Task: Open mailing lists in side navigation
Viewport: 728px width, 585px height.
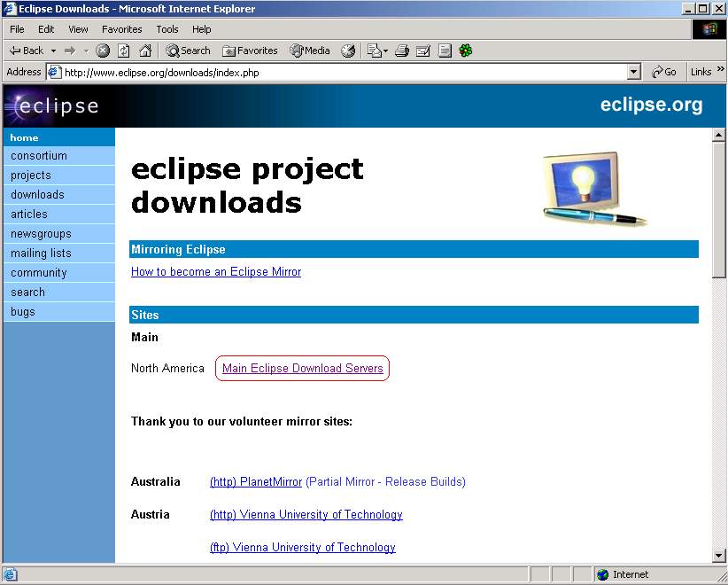Action: [x=59, y=253]
